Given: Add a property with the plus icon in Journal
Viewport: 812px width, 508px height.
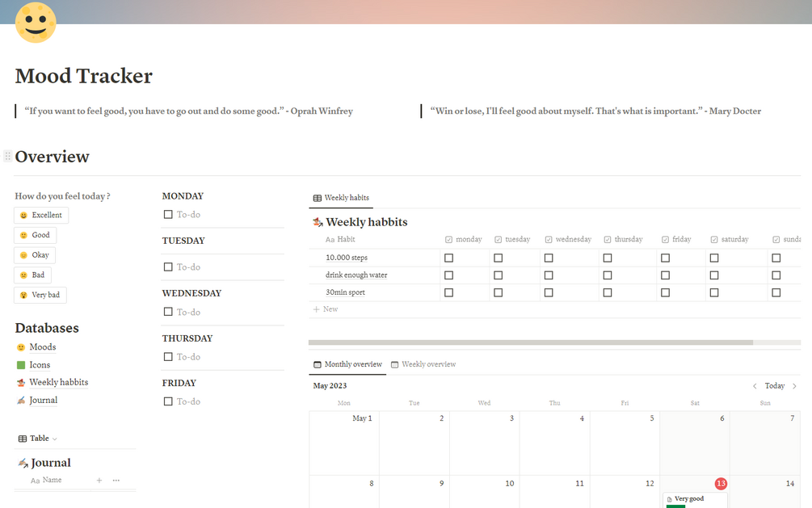Looking at the screenshot, I should (x=99, y=481).
